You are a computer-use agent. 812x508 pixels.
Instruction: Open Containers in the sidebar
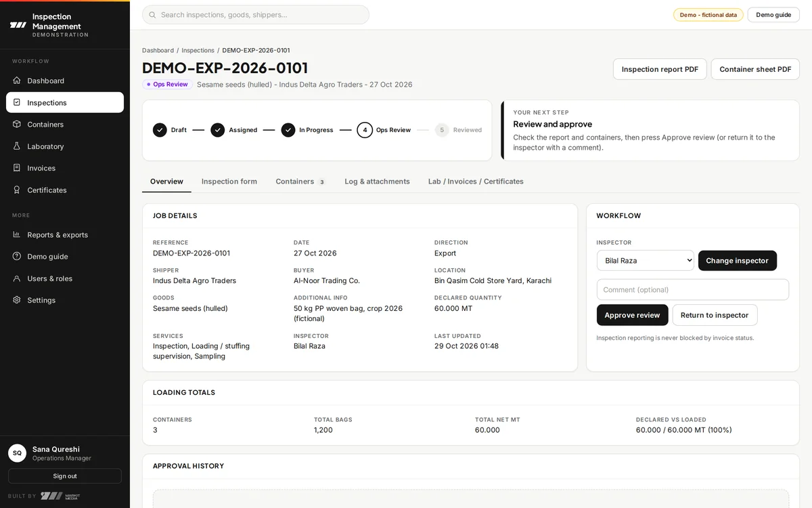(x=65, y=124)
